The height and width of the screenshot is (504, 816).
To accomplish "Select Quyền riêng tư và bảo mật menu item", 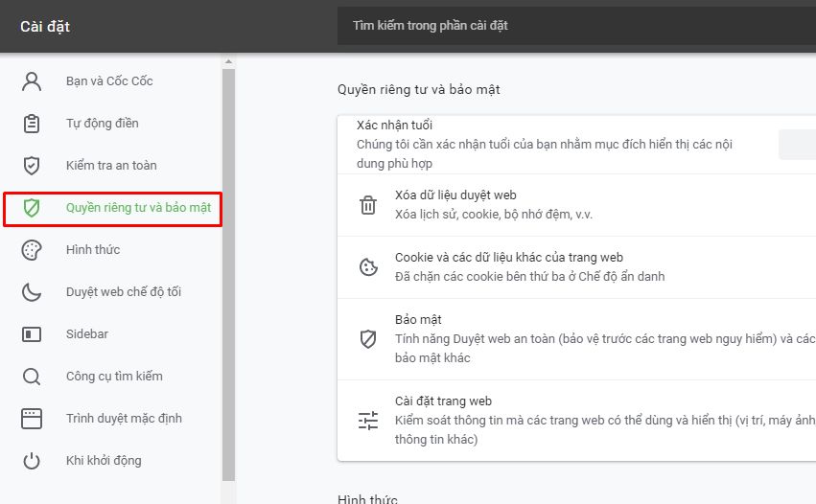I will (112, 209).
